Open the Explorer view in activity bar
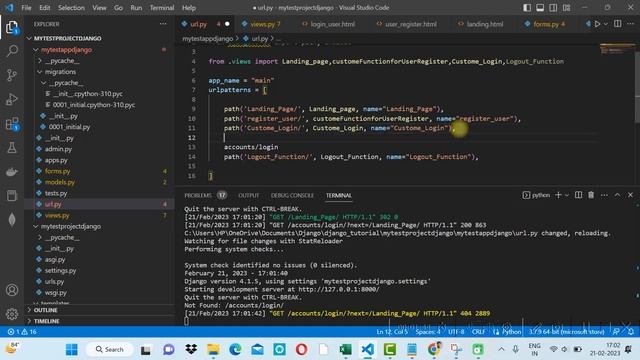Image resolution: width=640 pixels, height=360 pixels. 12,27
